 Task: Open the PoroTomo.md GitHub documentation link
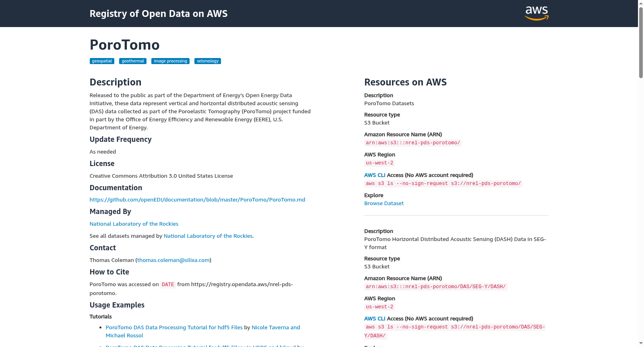coord(197,199)
